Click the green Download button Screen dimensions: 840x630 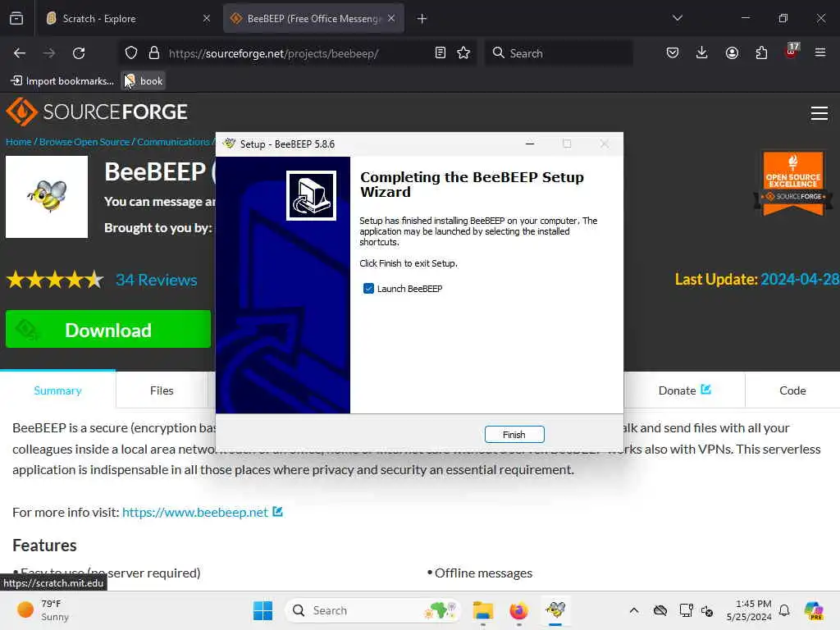108,329
